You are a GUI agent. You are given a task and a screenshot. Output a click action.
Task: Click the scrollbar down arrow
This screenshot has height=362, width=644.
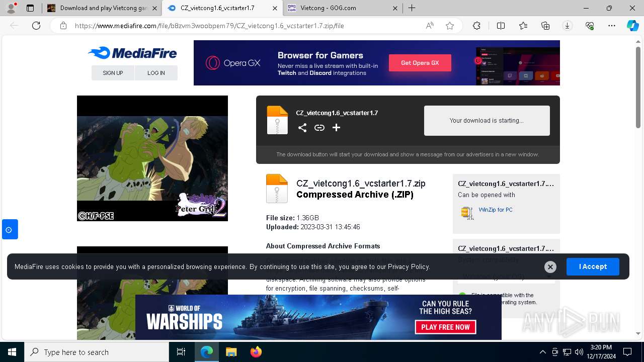point(638,333)
